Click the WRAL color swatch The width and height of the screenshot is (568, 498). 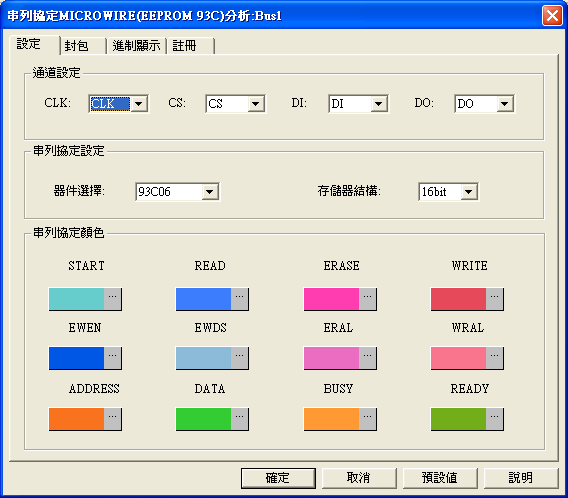click(459, 358)
